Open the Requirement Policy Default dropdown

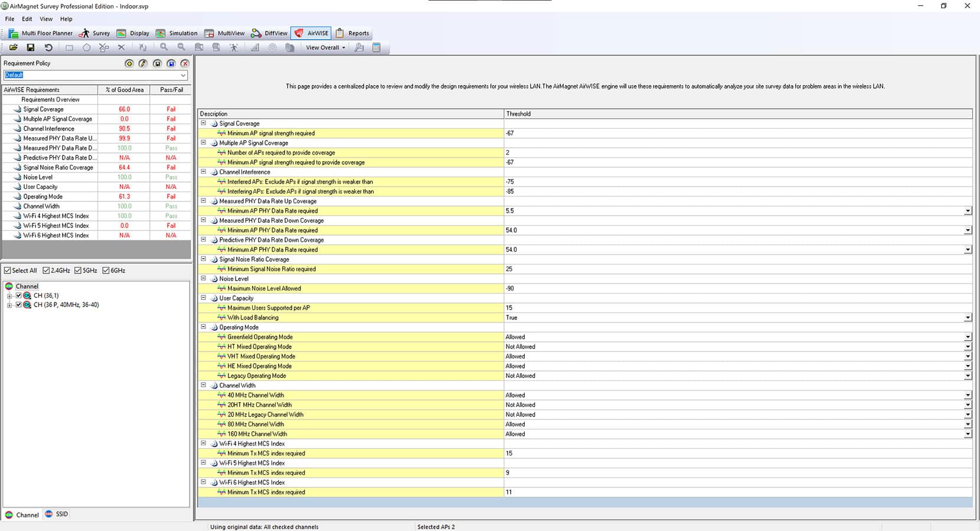[x=183, y=75]
